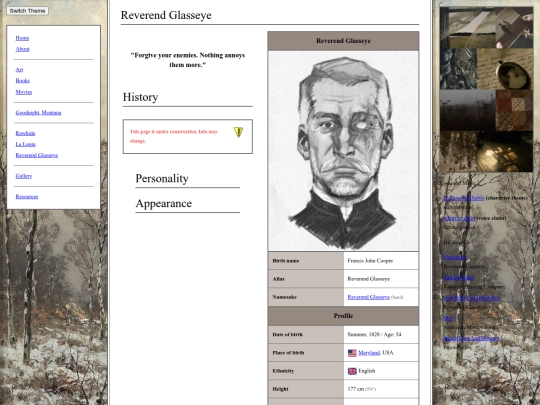Click the infobox header Reverend Glasseye

tap(343, 41)
